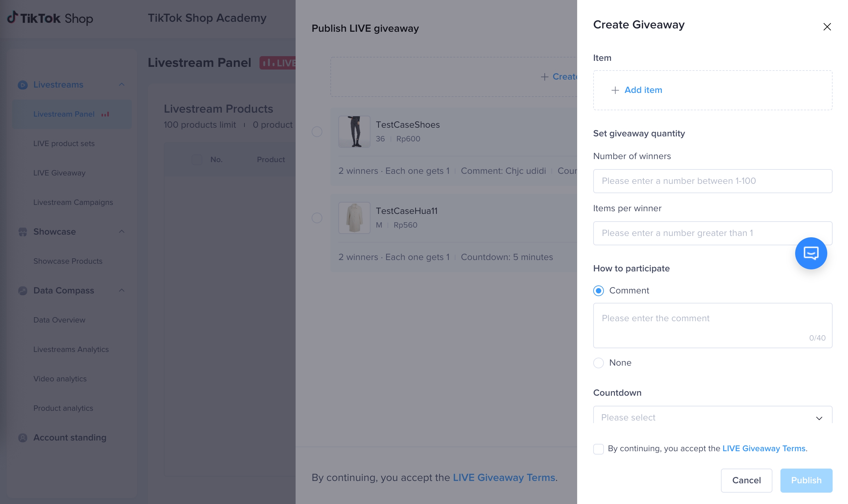Click the plus icon beside Add item
Image resolution: width=848 pixels, height=504 pixels.
[615, 90]
